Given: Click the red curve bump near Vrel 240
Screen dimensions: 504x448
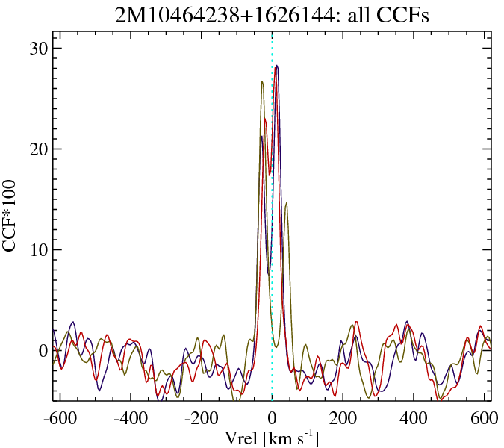Looking at the screenshot, I should (357, 323).
